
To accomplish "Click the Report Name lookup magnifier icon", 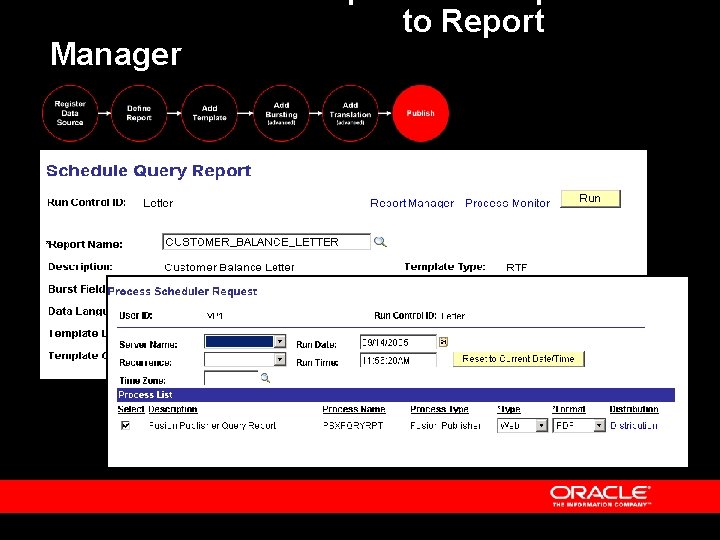I will 380,242.
